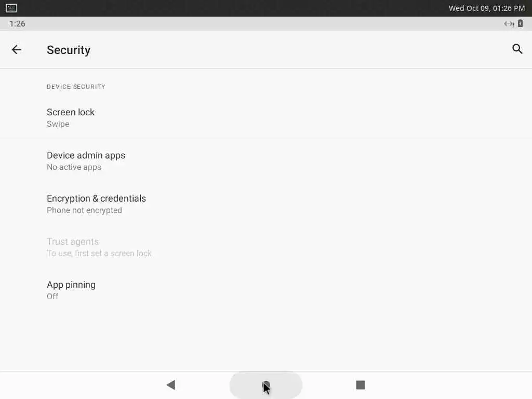The image size is (532, 399).
Task: Click the Off status under App pinning
Action: coord(52,297)
